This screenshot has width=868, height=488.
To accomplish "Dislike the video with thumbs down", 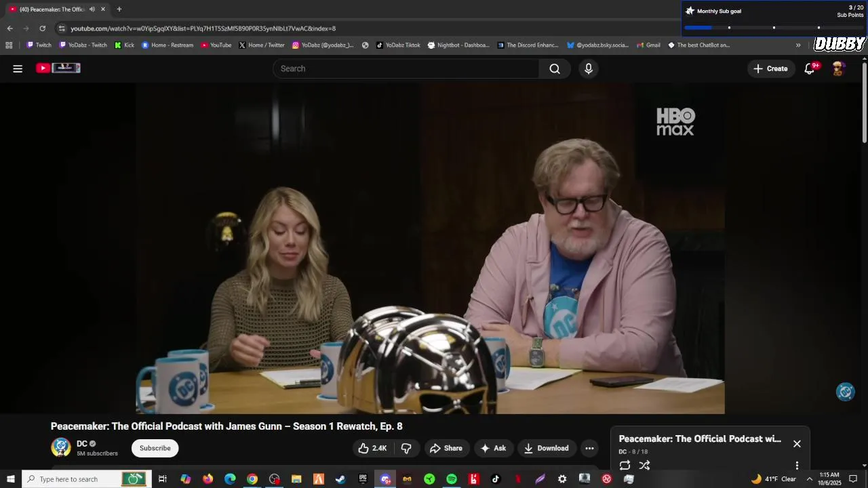I will coord(406,448).
